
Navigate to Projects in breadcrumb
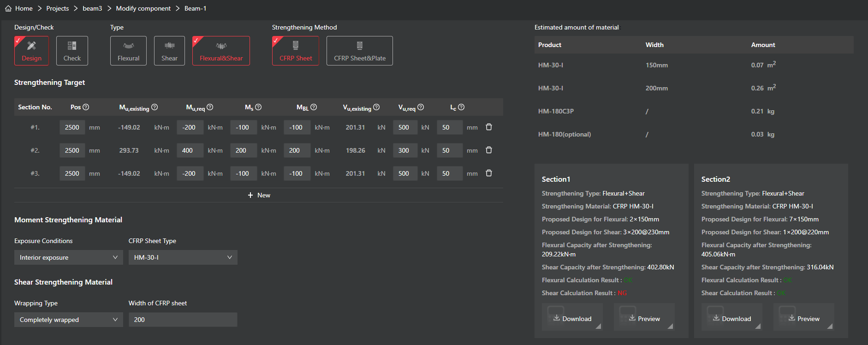coord(57,8)
